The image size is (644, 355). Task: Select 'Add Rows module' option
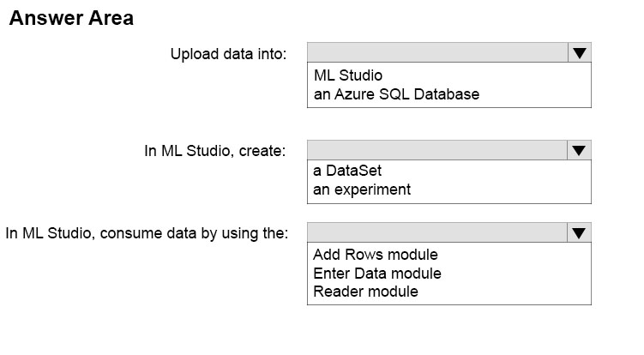pos(376,255)
